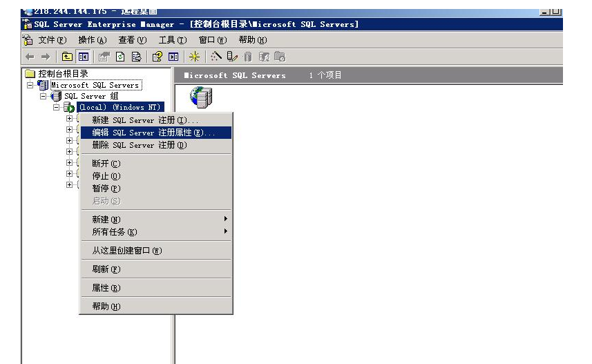Click the SQL Server Group icon in right pane
Screen dimensions: 592x364
coord(200,97)
